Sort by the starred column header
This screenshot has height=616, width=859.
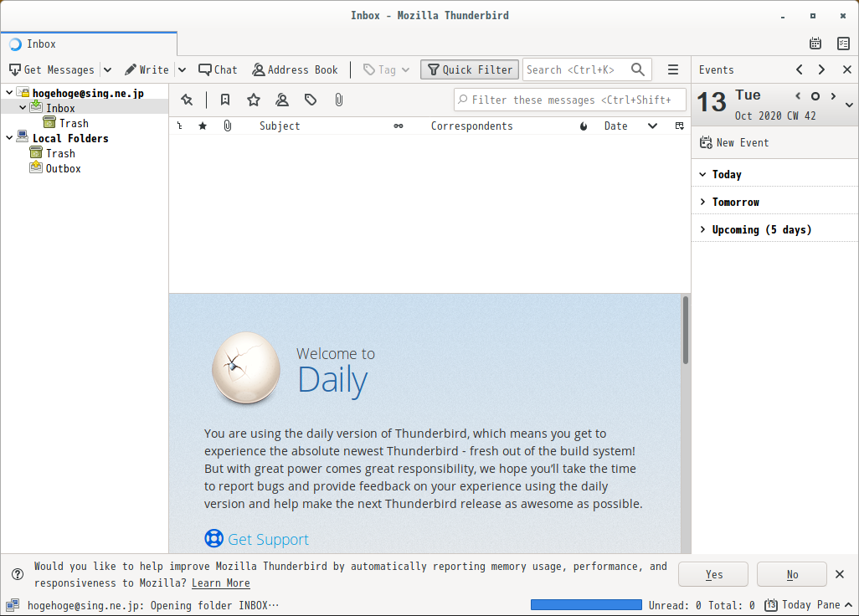coord(203,126)
